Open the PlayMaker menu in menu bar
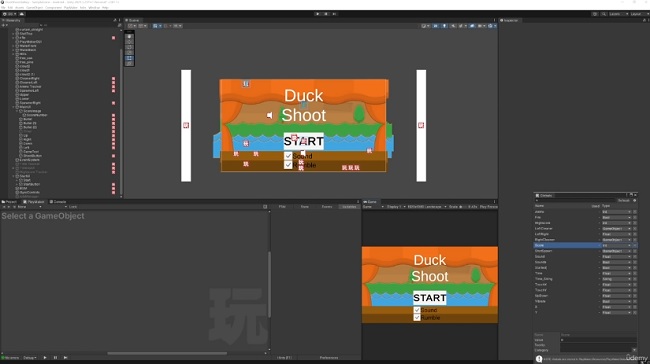This screenshot has height=364, width=650. [x=71, y=7]
